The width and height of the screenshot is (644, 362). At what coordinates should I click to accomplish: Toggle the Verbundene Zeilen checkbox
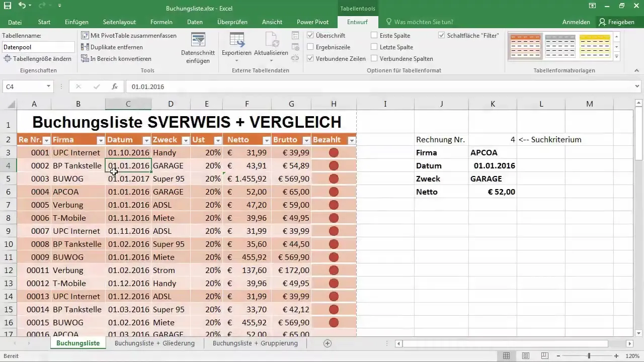(x=310, y=59)
